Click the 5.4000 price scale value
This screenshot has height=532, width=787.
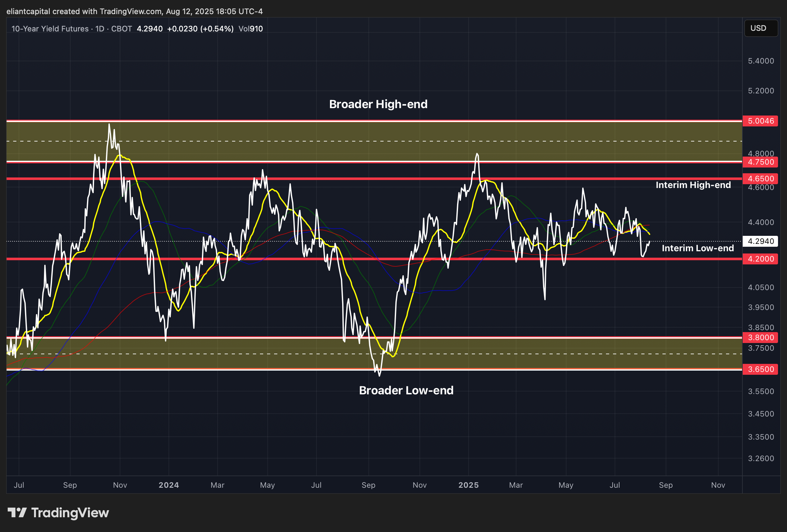tap(761, 61)
